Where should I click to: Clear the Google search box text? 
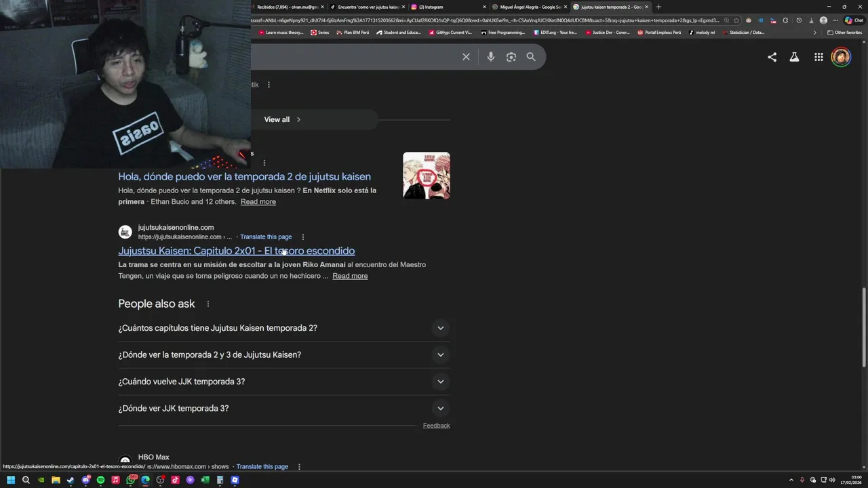coord(466,57)
